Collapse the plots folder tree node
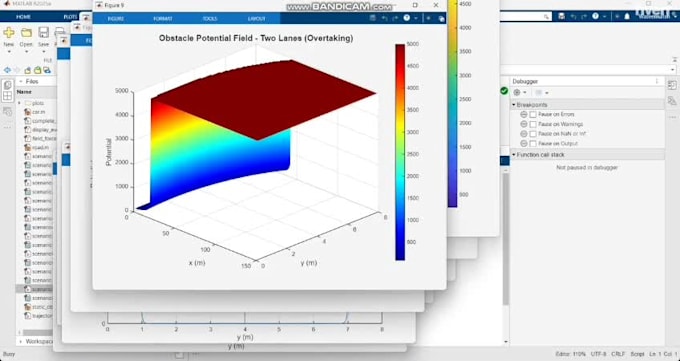This screenshot has height=361, width=680. [19, 103]
